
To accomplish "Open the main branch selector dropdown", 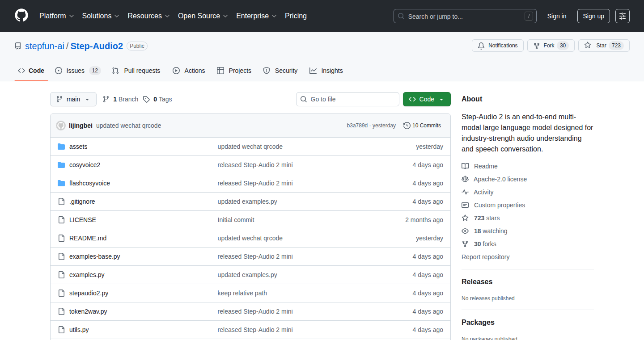I will pos(73,99).
